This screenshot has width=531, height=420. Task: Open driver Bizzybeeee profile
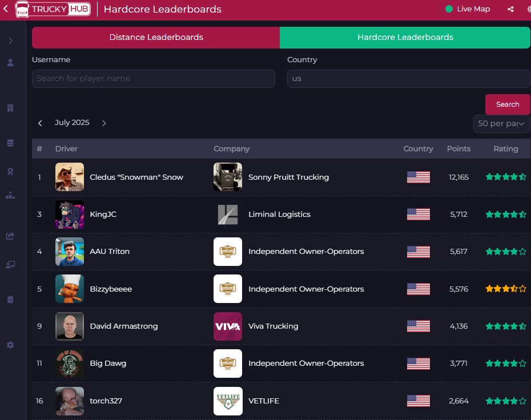pos(111,289)
